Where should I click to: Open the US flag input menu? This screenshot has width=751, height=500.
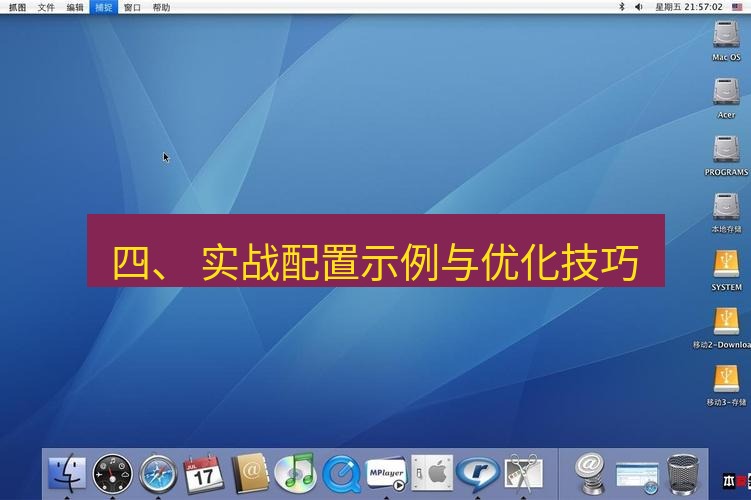click(x=737, y=7)
